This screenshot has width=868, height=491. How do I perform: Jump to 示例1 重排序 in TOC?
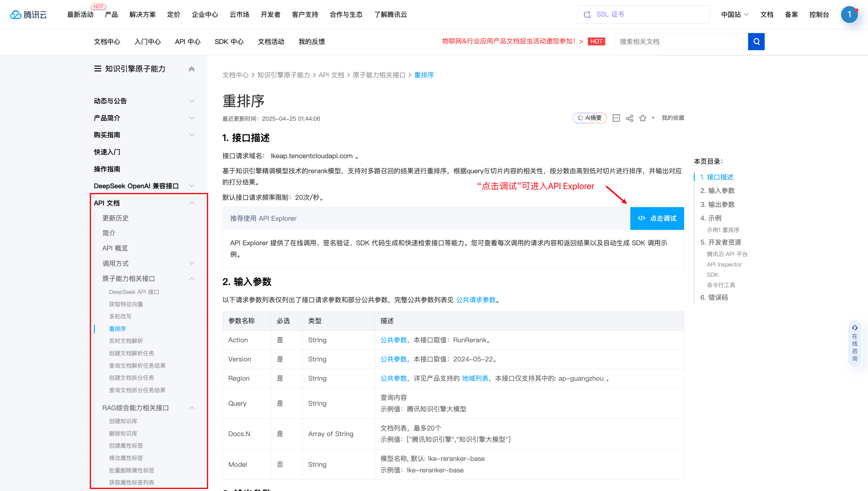723,230
